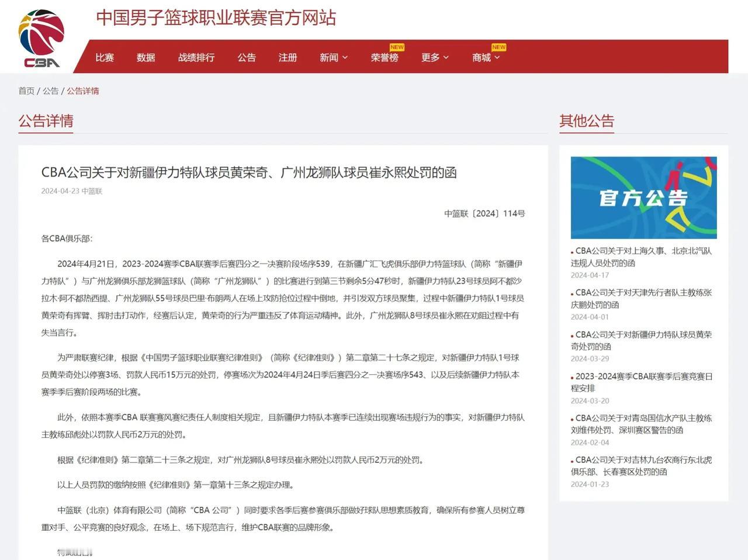This screenshot has height=560, width=748.
Task: Click the site title 中国男子篮球职业联赛官方网站
Action: point(216,18)
